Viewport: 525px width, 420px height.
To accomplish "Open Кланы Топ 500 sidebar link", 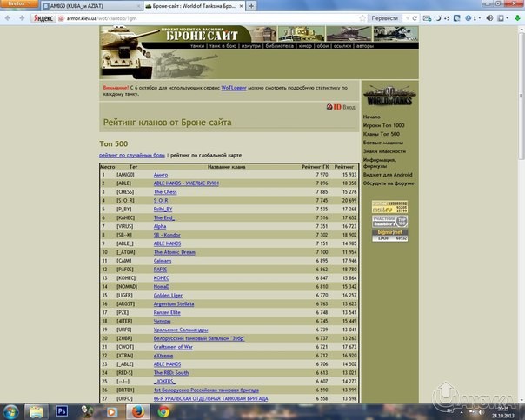I will pyautogui.click(x=382, y=134).
